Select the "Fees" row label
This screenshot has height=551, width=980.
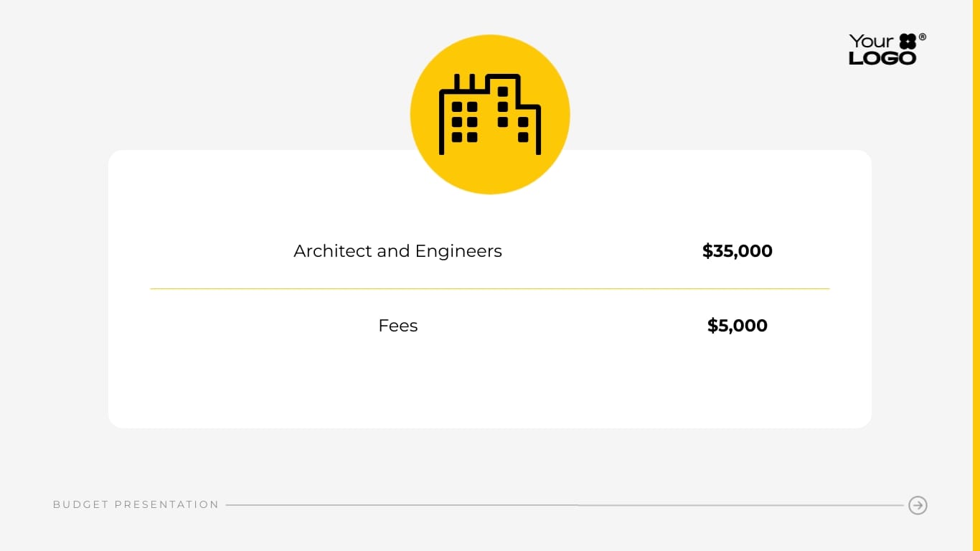(x=397, y=326)
